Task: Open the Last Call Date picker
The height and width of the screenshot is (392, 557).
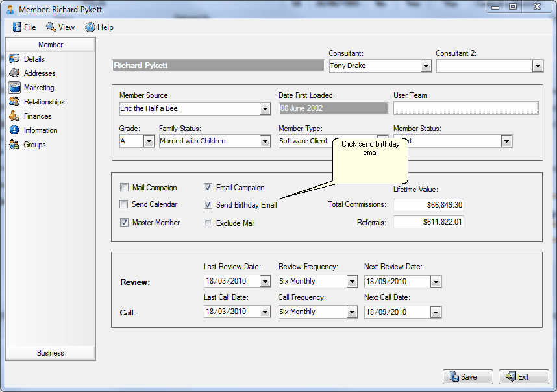Action: coord(265,312)
